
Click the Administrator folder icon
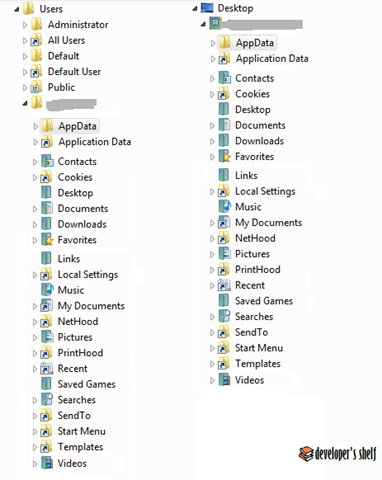36,24
